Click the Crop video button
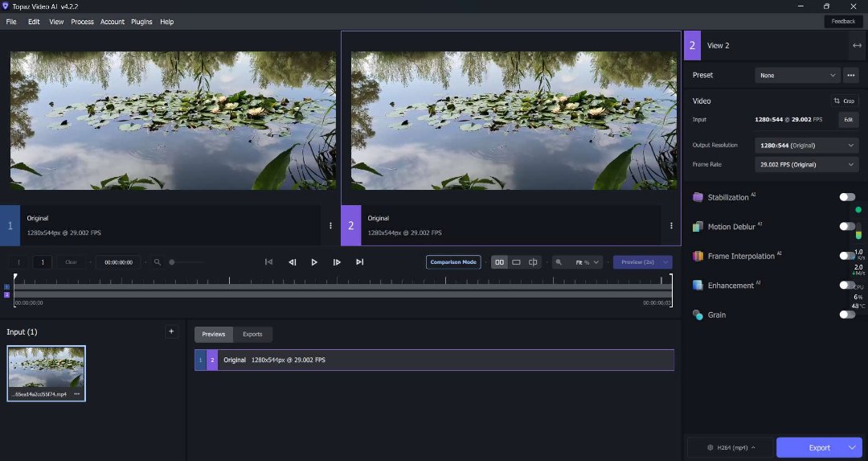 click(x=844, y=101)
